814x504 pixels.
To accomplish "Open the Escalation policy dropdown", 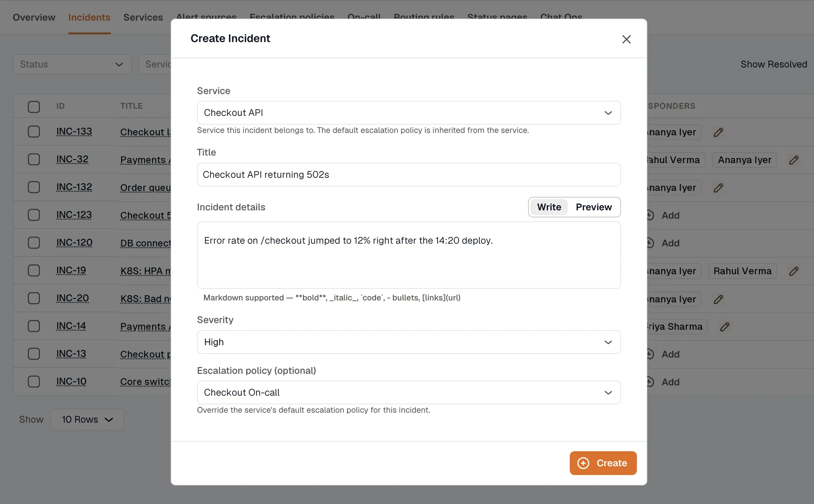I will pyautogui.click(x=409, y=392).
